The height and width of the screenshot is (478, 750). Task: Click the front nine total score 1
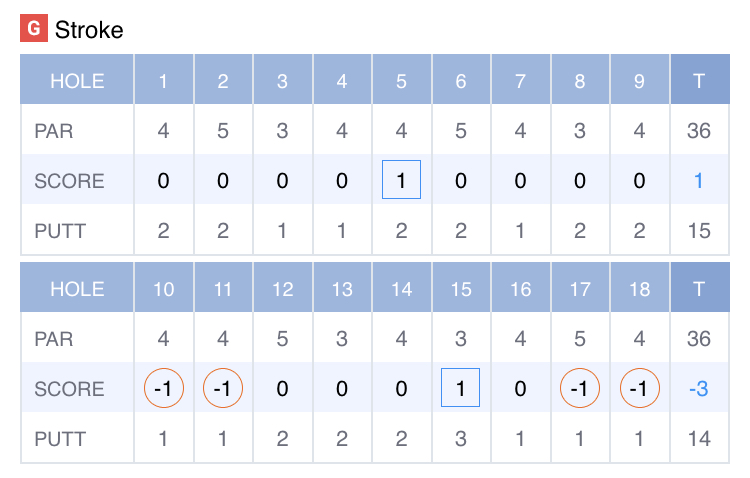tap(699, 180)
